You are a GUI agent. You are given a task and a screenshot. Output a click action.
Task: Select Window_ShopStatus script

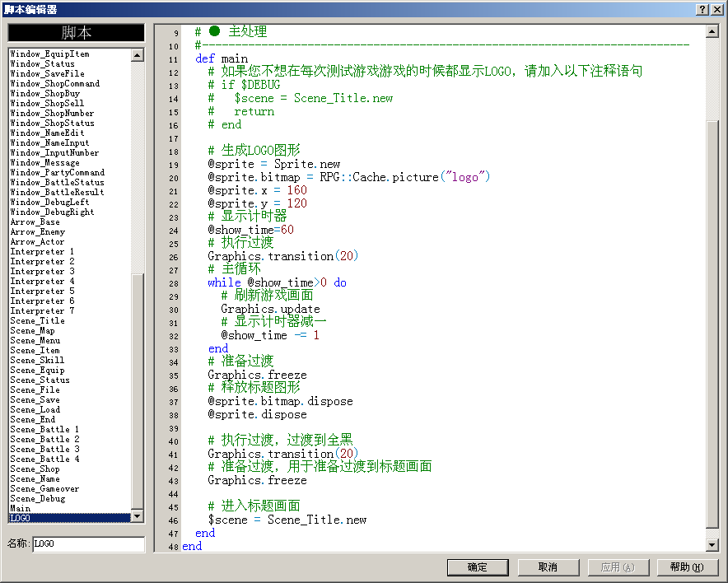click(70, 123)
